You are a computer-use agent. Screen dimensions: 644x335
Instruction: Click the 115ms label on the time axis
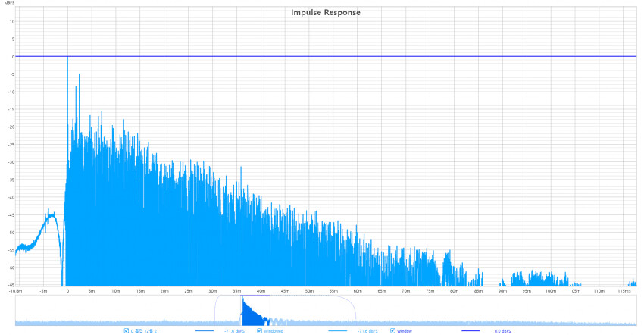pos(624,290)
